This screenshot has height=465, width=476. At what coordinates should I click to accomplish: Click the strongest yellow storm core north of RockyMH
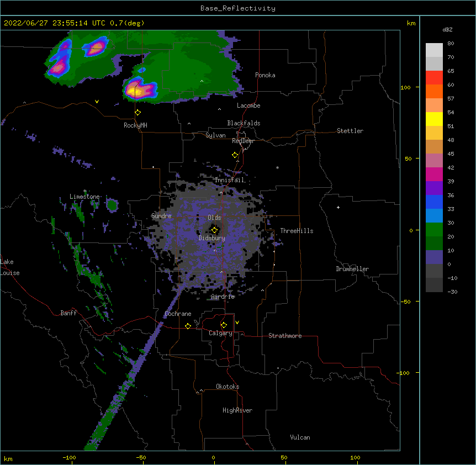click(135, 91)
